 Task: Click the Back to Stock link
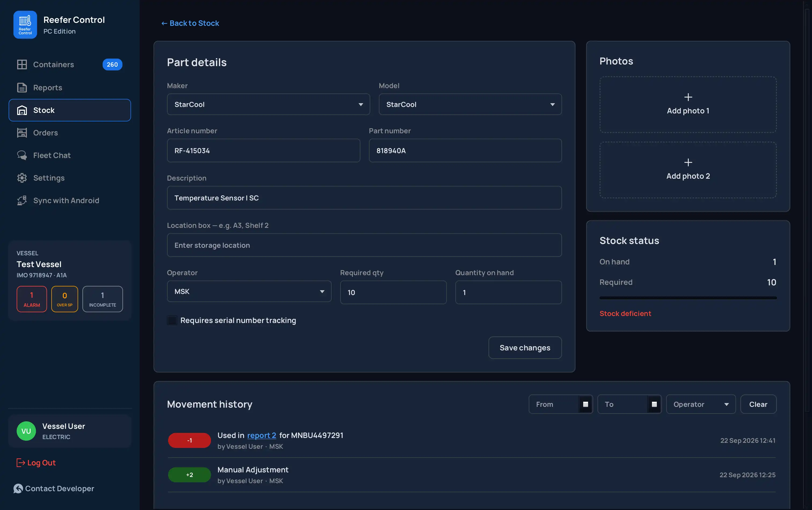pos(190,23)
